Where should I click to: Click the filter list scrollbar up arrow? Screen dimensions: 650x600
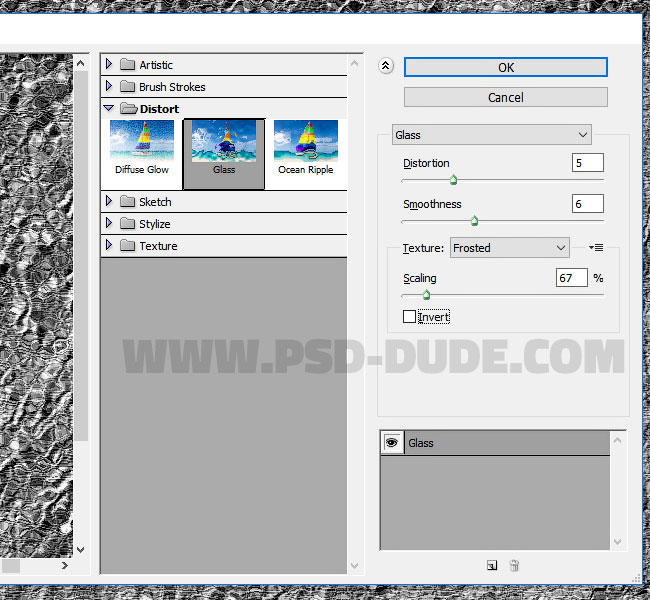pos(354,63)
